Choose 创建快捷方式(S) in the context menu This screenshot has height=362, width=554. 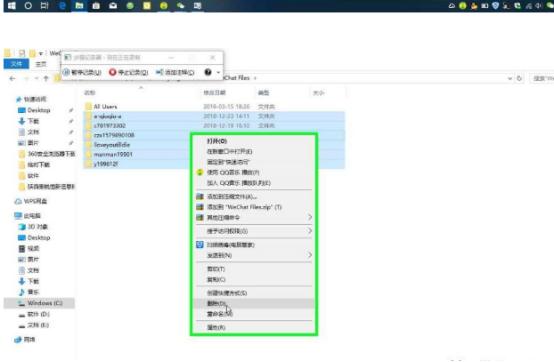[x=254, y=293]
